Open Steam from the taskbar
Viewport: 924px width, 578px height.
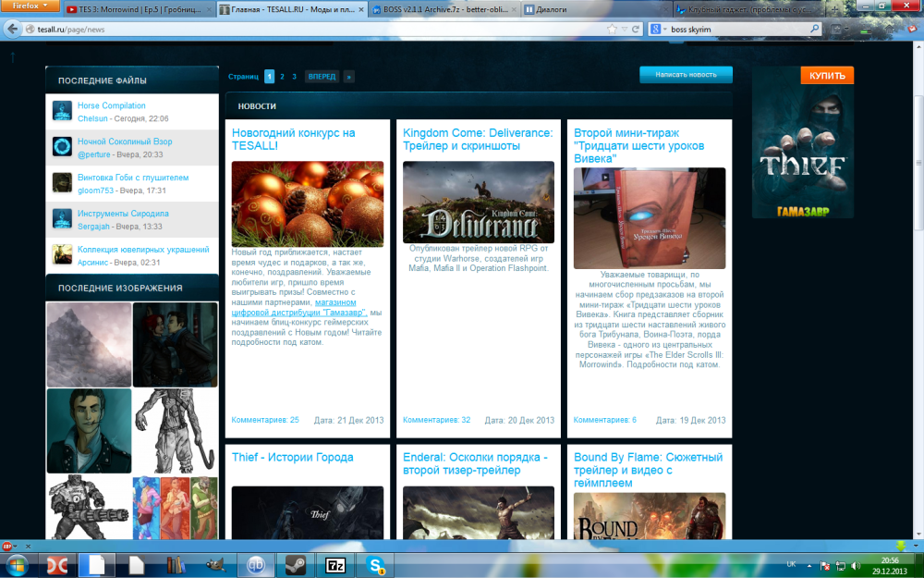(296, 565)
